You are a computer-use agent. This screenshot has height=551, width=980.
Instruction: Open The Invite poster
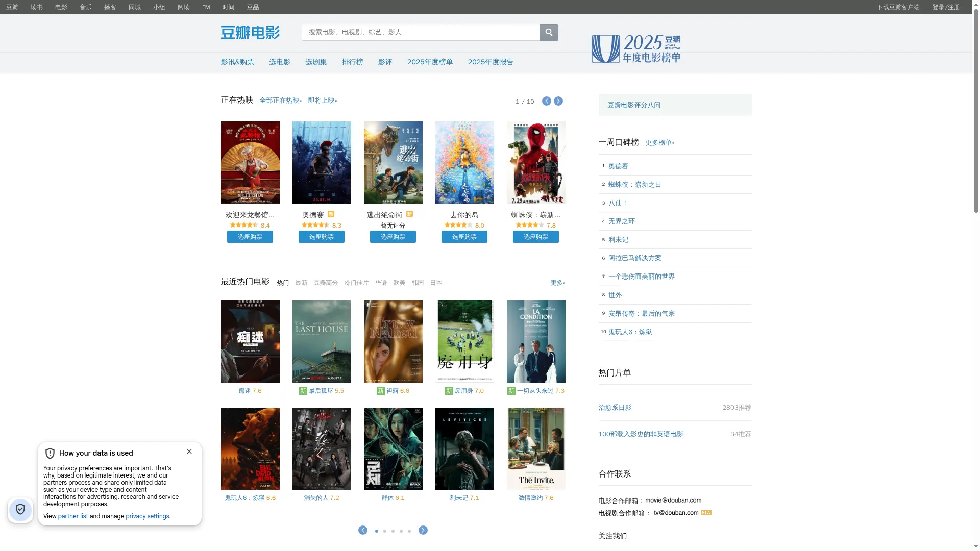536,448
